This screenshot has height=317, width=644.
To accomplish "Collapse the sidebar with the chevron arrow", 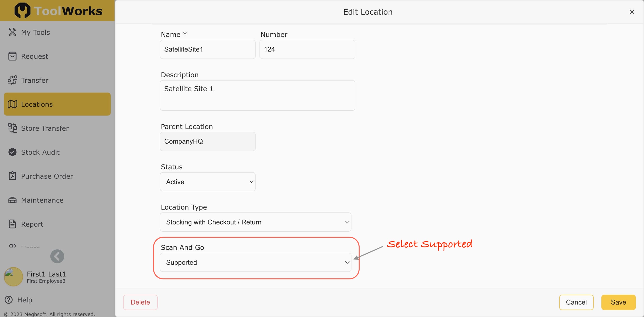I will coord(57,256).
